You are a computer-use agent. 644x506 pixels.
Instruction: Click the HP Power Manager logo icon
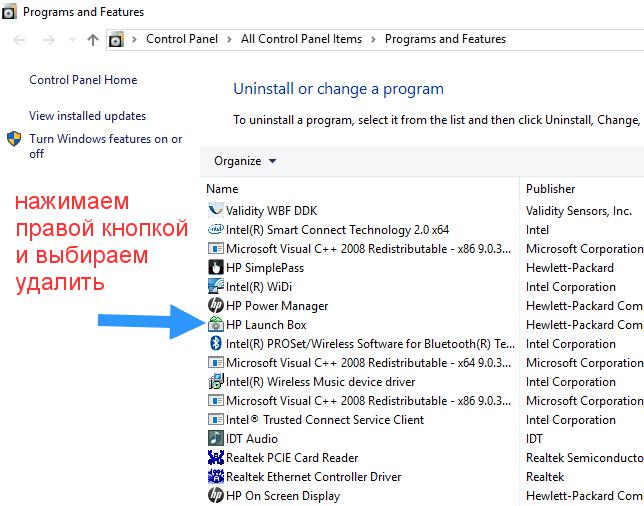[216, 305]
